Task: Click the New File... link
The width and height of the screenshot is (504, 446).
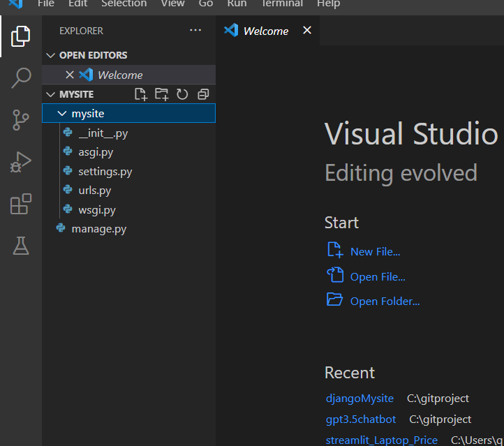Action: click(x=375, y=251)
